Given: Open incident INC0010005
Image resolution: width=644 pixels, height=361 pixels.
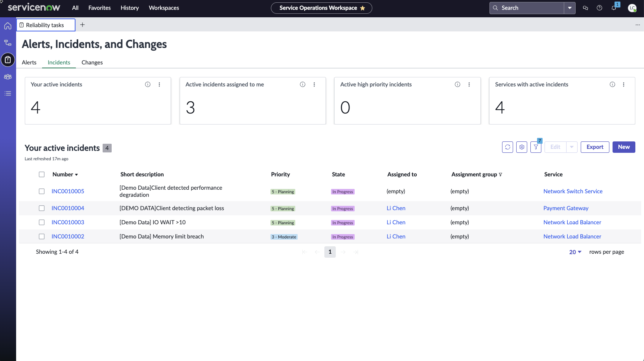Looking at the screenshot, I should coord(68,191).
